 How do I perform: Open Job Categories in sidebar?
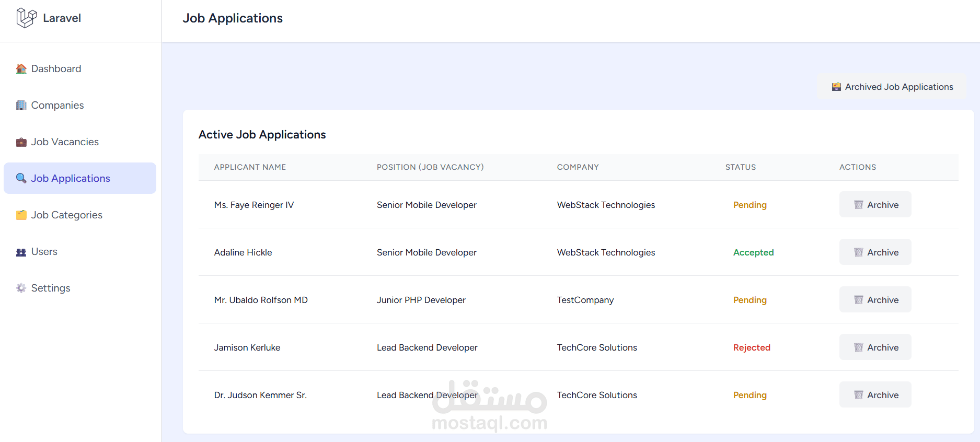(x=66, y=215)
